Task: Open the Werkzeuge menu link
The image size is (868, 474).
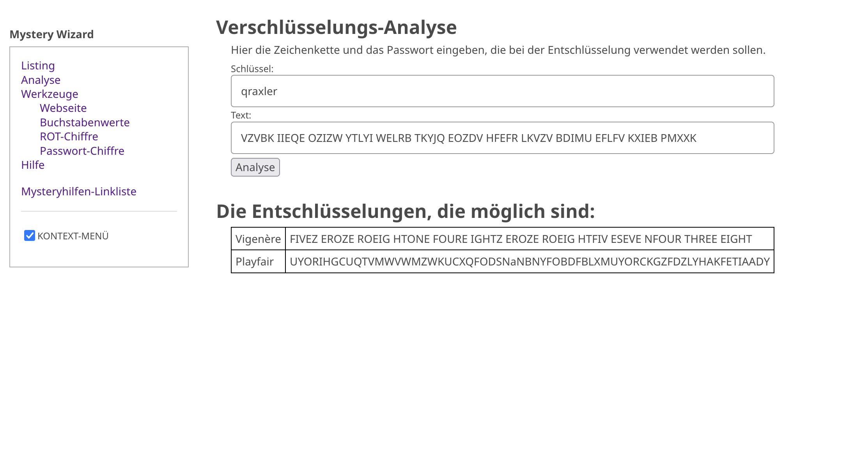Action: pyautogui.click(x=50, y=94)
